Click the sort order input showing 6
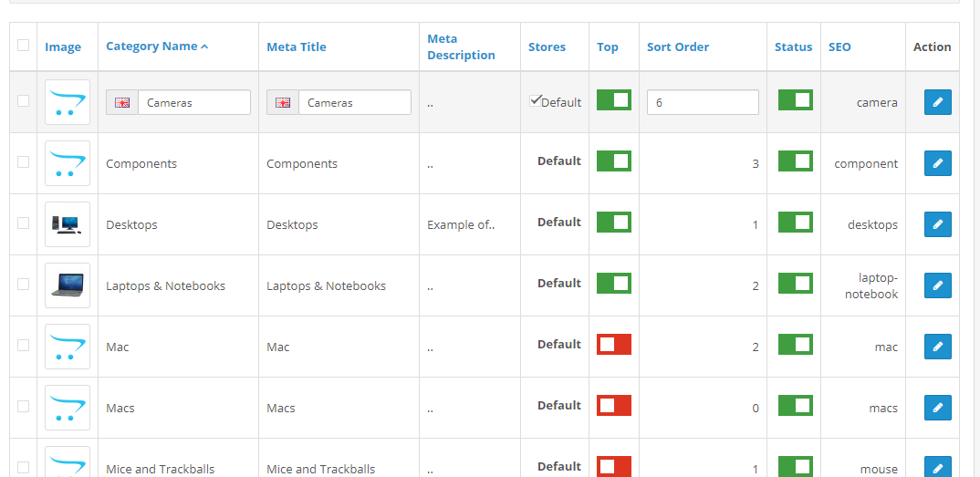Screen dimensions: 980x477 click(702, 102)
